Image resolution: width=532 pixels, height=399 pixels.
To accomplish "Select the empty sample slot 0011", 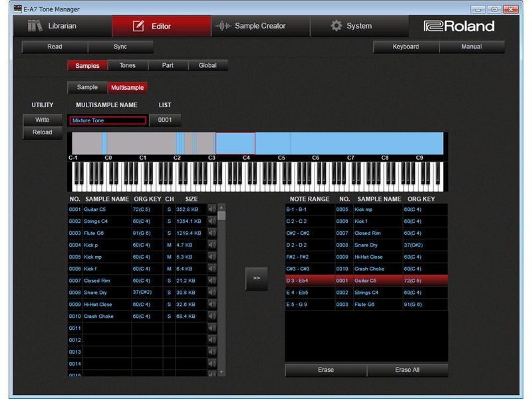I will (x=138, y=328).
